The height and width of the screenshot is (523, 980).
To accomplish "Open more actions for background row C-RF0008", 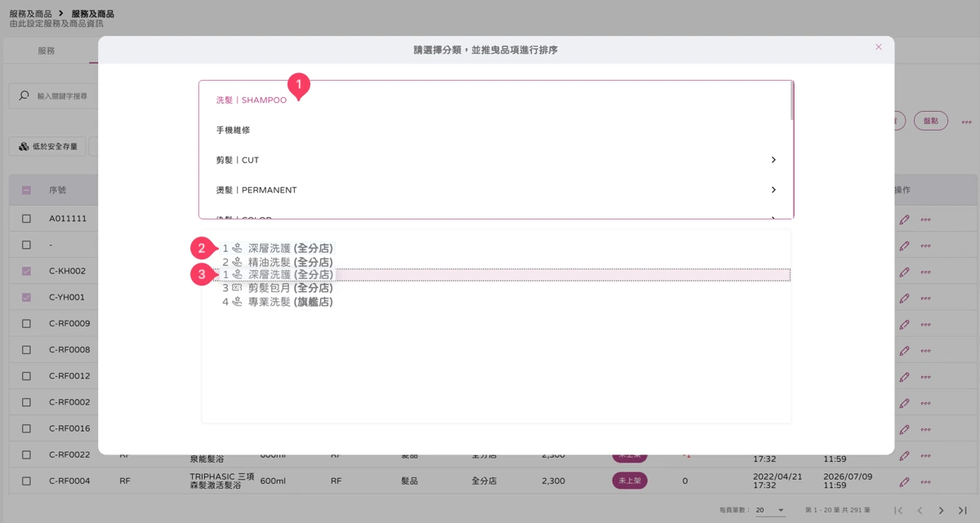I will [925, 351].
